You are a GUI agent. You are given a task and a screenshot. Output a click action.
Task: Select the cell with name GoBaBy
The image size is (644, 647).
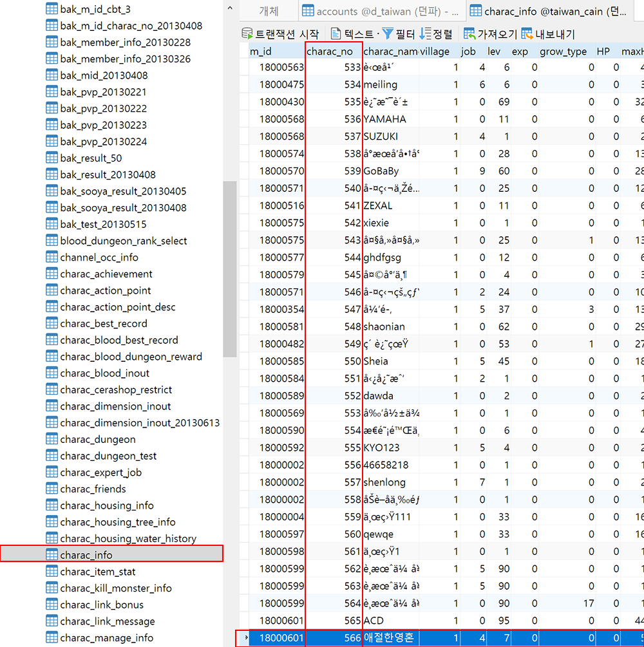[390, 171]
